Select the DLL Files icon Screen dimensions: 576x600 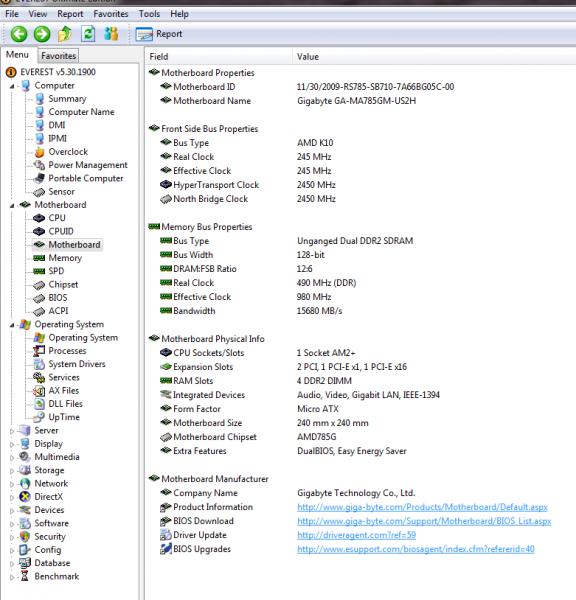click(39, 404)
